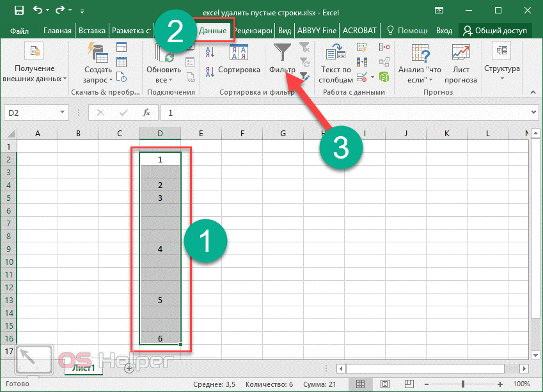Image resolution: width=543 pixels, height=392 pixels.
Task: Click the Consolidate icon
Action: [x=384, y=47]
